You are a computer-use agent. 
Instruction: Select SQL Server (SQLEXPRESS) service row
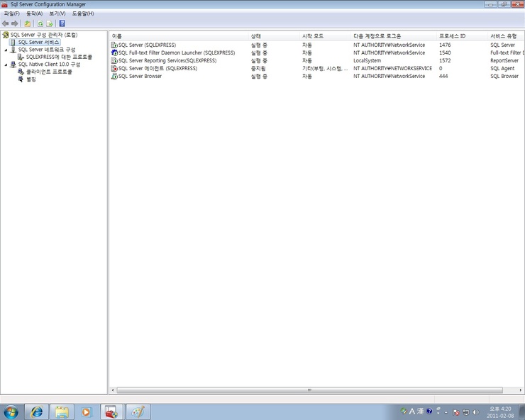147,45
